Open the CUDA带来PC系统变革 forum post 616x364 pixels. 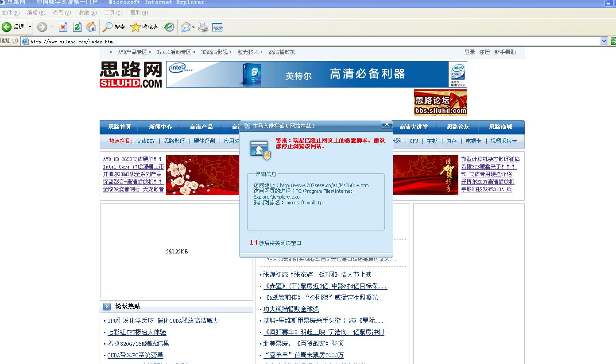tap(135, 355)
